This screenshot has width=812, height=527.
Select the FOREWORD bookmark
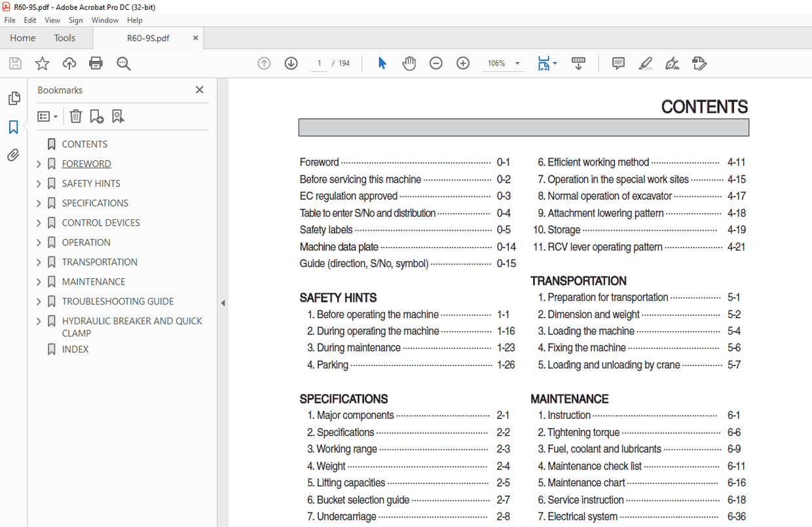[x=86, y=163]
